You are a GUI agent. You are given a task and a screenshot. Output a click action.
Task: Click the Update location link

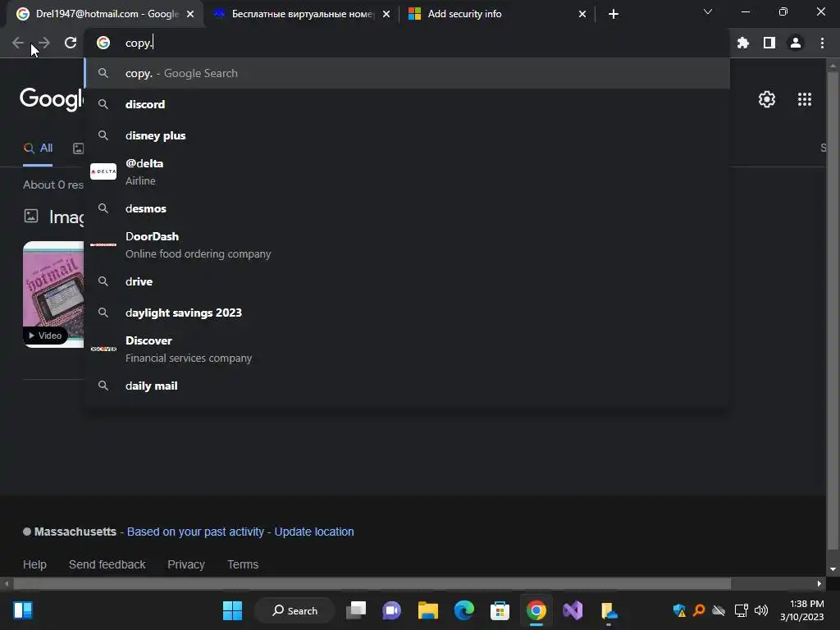click(x=314, y=532)
